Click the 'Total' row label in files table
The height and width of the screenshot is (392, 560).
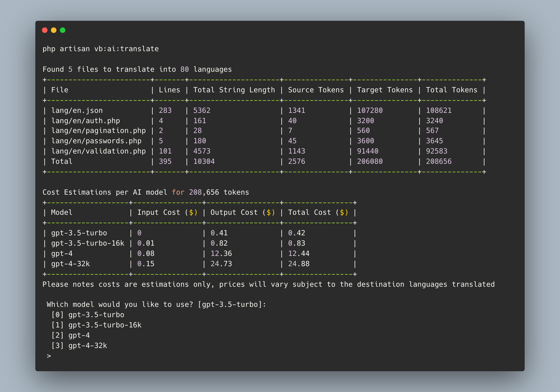pos(62,162)
